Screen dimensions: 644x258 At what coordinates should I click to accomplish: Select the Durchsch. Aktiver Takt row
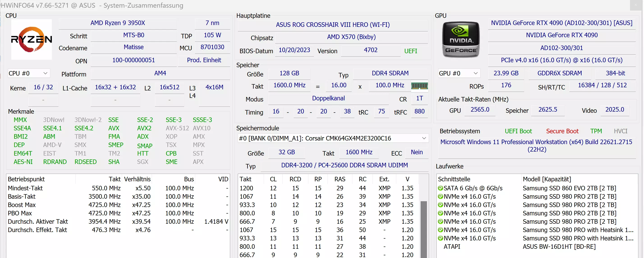(118, 221)
